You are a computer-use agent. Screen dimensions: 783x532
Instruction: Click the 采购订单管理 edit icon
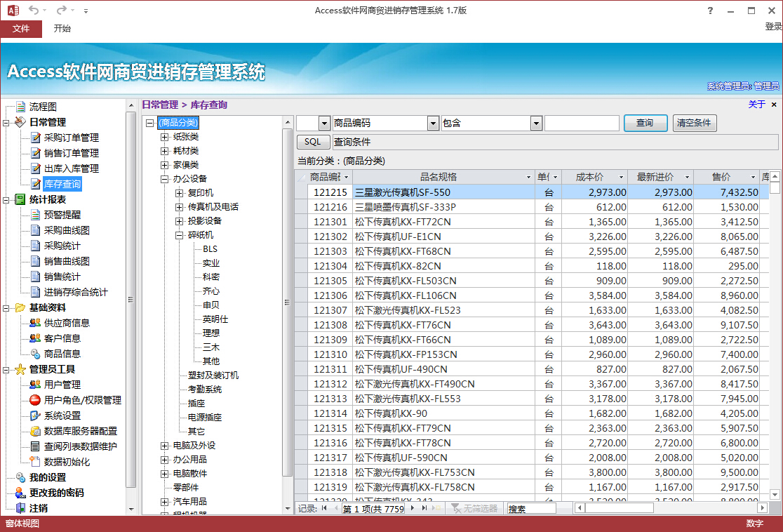click(x=36, y=138)
